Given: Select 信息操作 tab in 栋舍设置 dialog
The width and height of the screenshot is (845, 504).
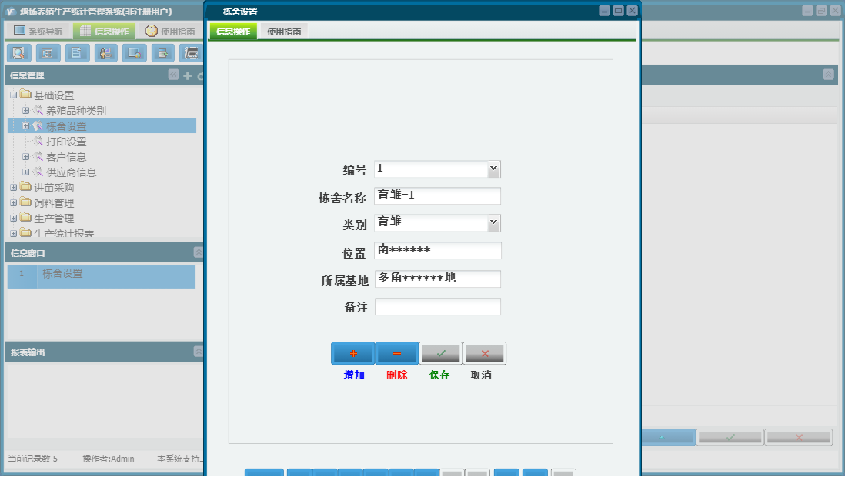Looking at the screenshot, I should (x=233, y=32).
